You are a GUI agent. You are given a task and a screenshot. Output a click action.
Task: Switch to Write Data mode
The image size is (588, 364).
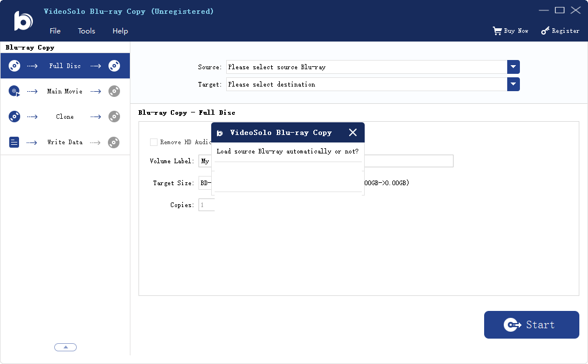click(65, 142)
